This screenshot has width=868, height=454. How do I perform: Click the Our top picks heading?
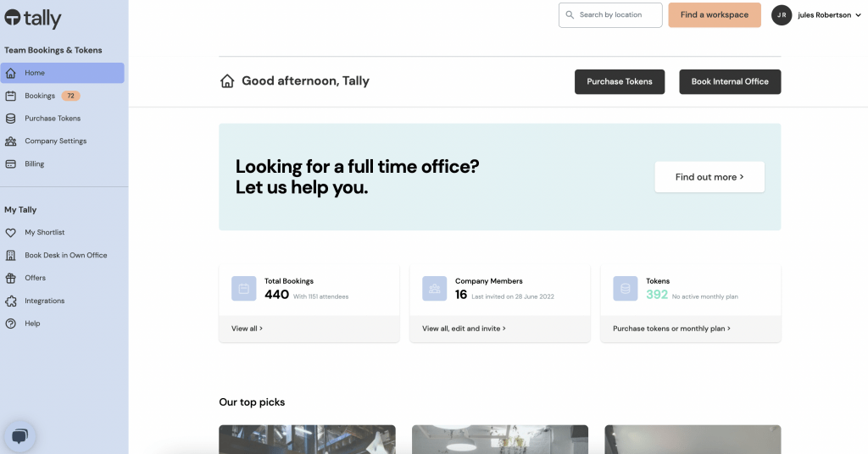point(252,402)
